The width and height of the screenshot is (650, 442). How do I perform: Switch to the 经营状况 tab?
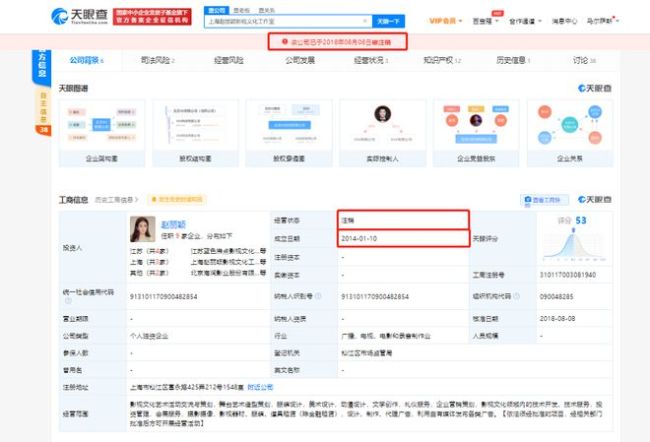click(x=371, y=61)
